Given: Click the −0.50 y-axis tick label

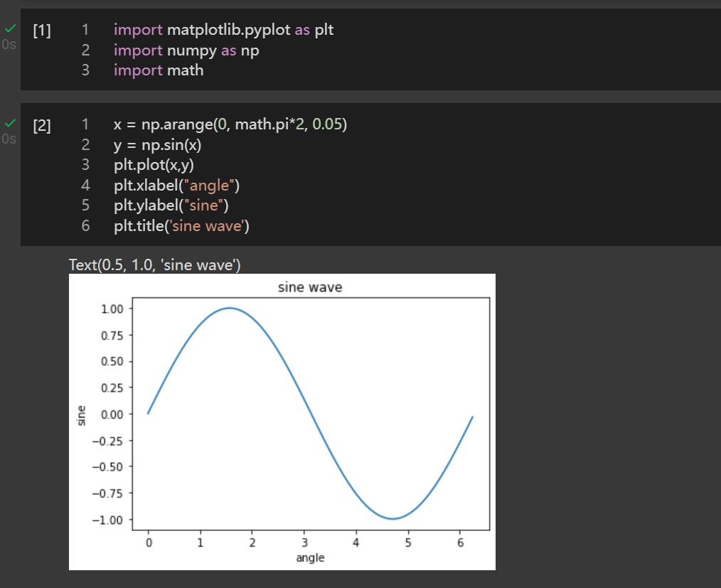Looking at the screenshot, I should click(107, 467).
